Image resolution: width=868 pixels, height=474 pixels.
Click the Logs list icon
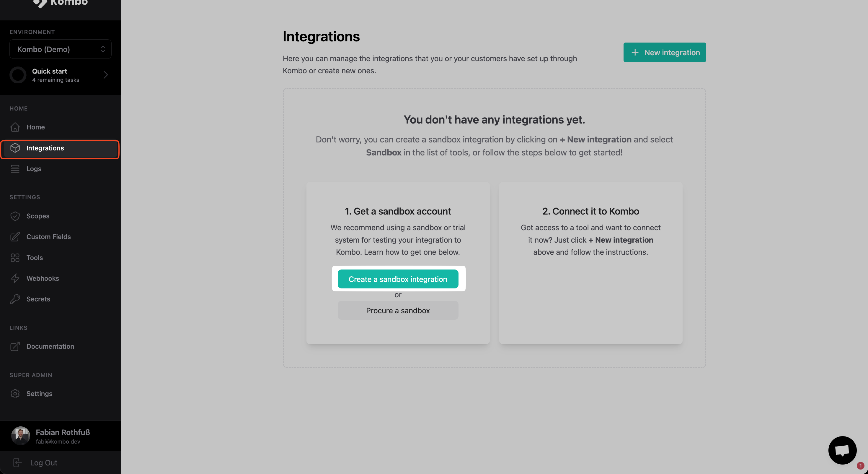pyautogui.click(x=15, y=169)
